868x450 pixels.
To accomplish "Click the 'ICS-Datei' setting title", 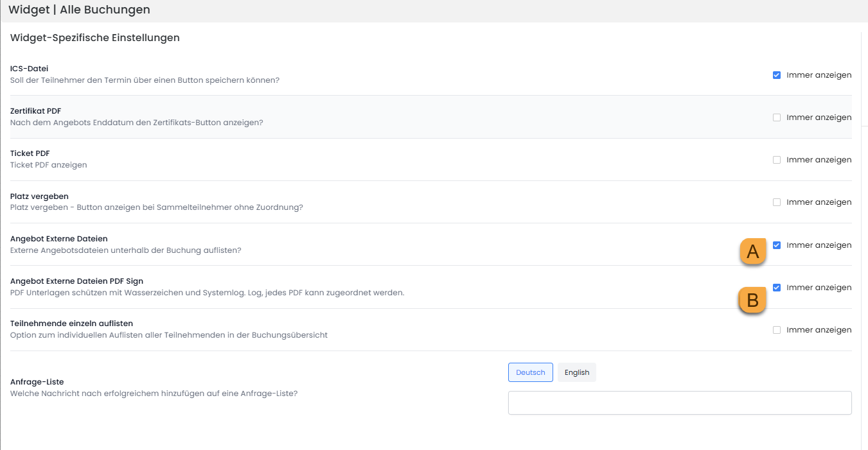I will point(30,69).
